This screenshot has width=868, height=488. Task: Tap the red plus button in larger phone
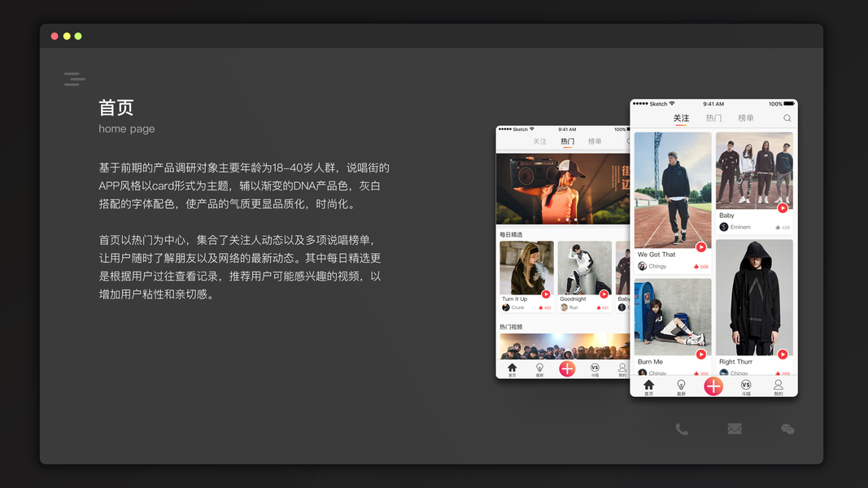[x=713, y=386]
